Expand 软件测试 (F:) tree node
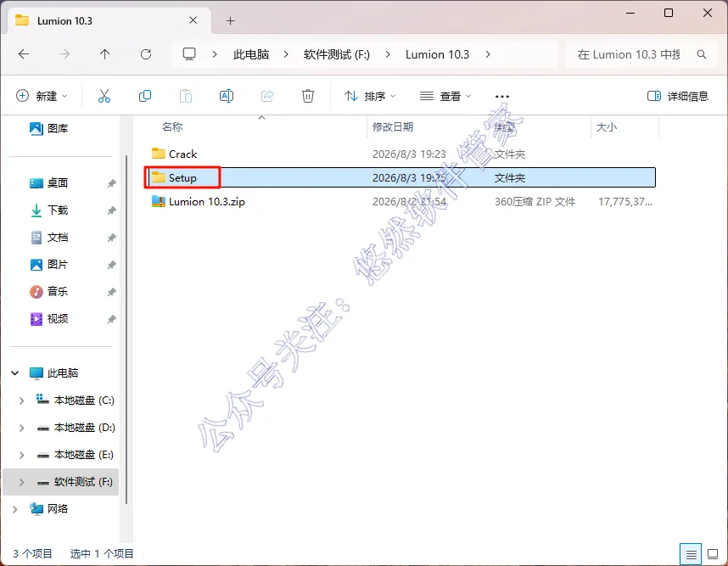728x566 pixels. pyautogui.click(x=21, y=483)
